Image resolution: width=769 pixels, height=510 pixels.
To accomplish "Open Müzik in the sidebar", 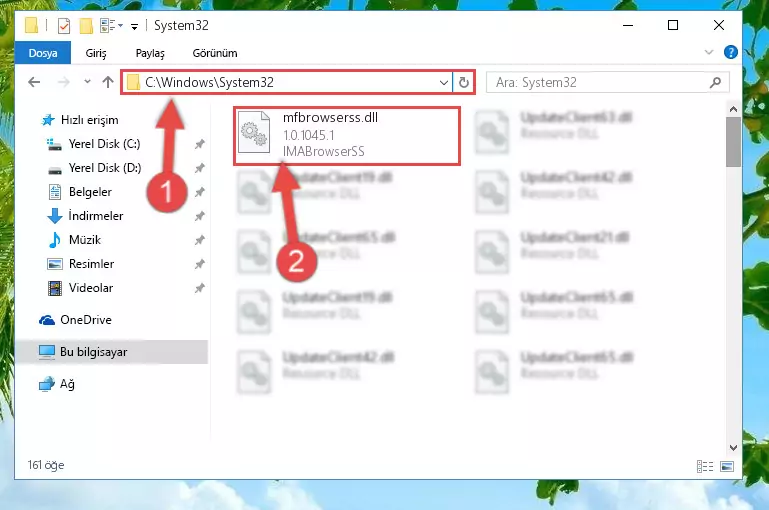I will pos(85,240).
